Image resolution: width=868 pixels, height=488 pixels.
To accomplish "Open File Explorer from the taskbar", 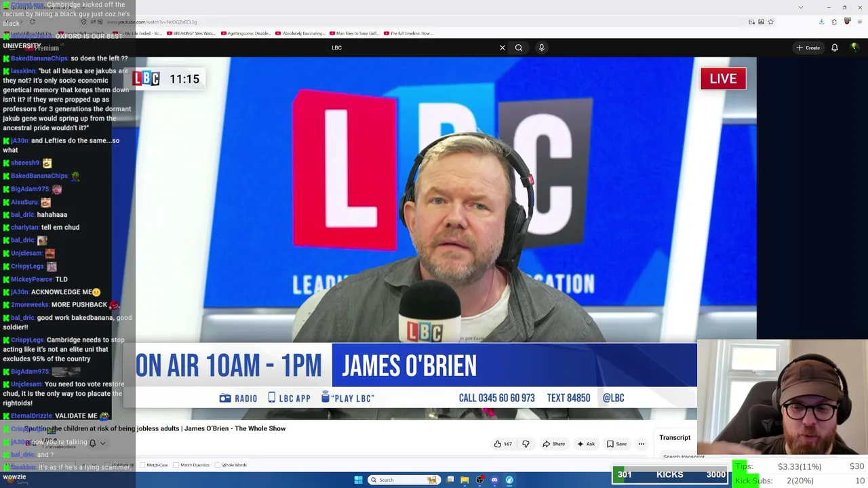I will point(465,480).
